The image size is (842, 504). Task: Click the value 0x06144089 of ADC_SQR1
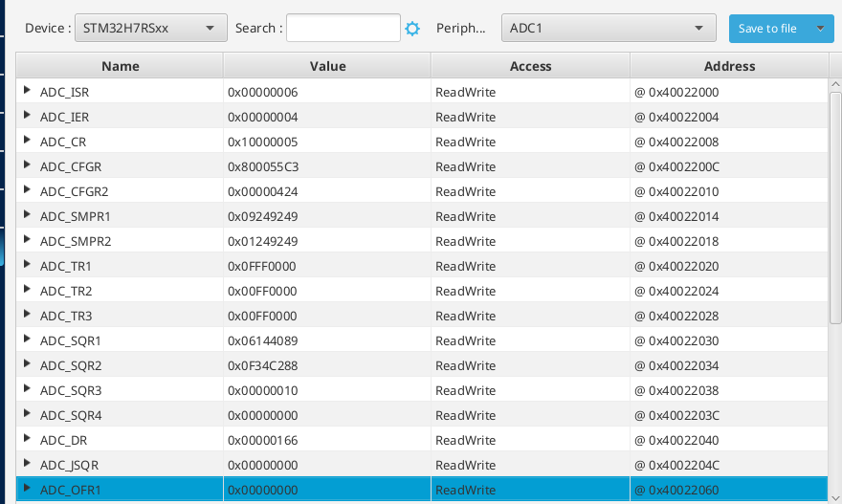tap(262, 340)
